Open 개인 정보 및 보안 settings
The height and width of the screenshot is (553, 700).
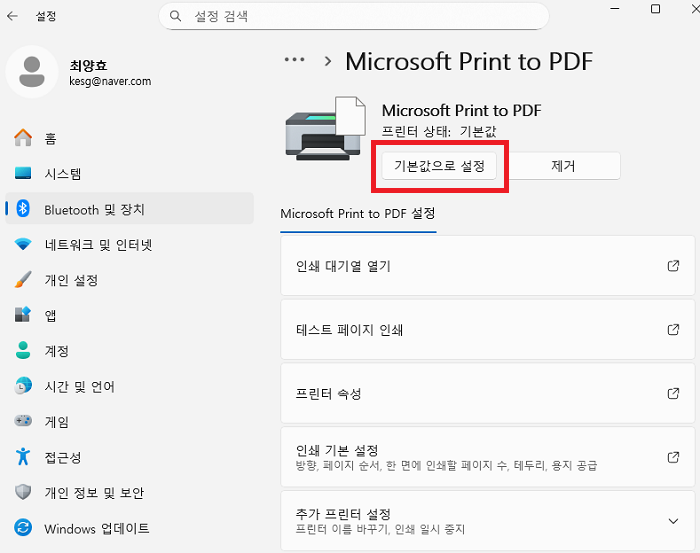point(129,492)
